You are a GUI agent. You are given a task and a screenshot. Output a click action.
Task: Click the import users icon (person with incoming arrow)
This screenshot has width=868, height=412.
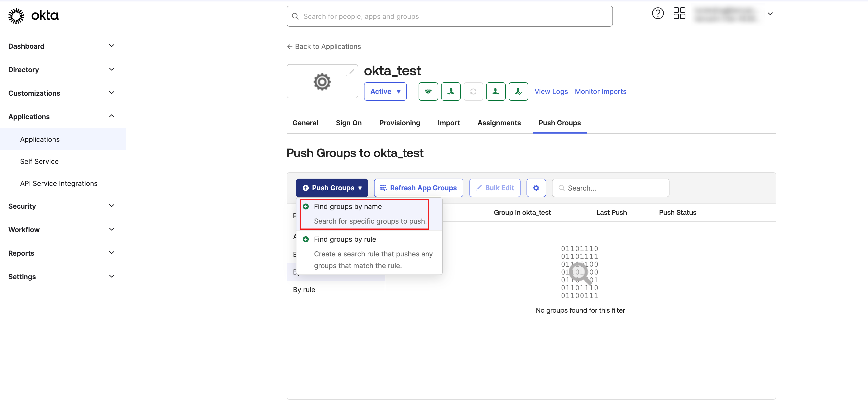(x=450, y=92)
